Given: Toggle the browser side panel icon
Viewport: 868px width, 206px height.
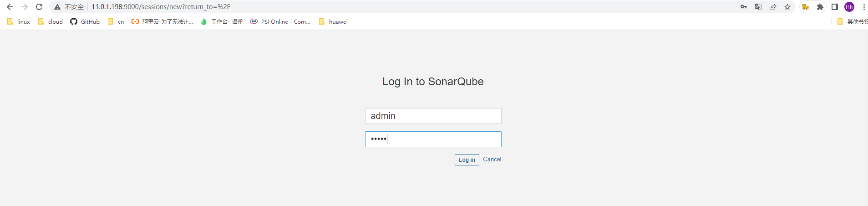Looking at the screenshot, I should coord(835,7).
